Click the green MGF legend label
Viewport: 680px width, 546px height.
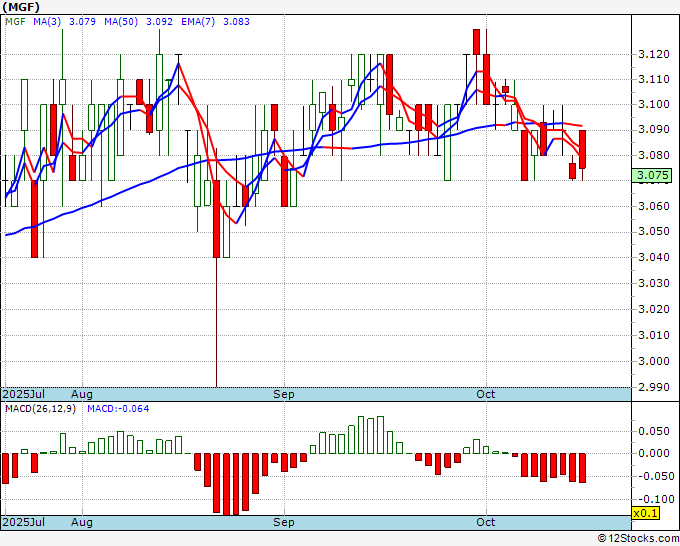16,22
